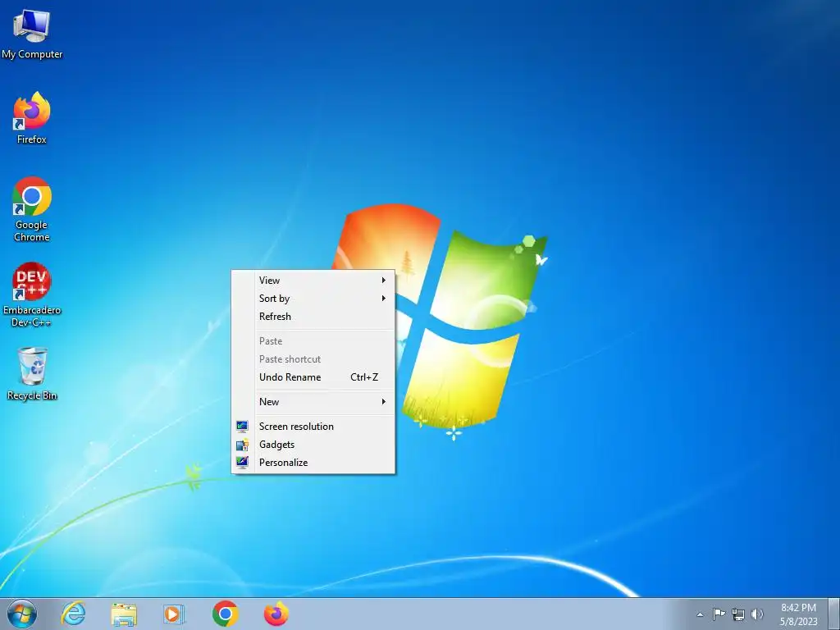Show hidden system tray icons arrow
The image size is (840, 630).
[x=700, y=614]
